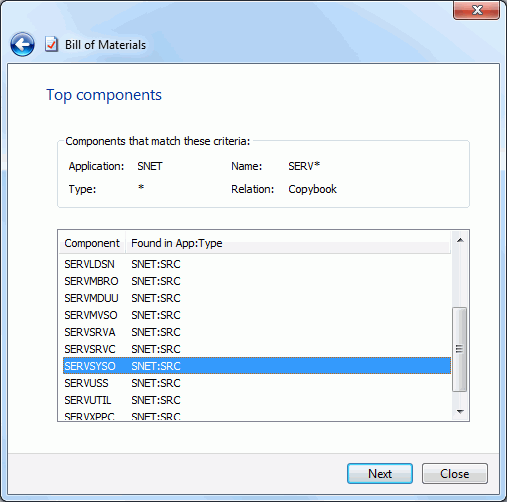Sort by the Component column header
Viewport: 507px width, 502px height.
(92, 243)
